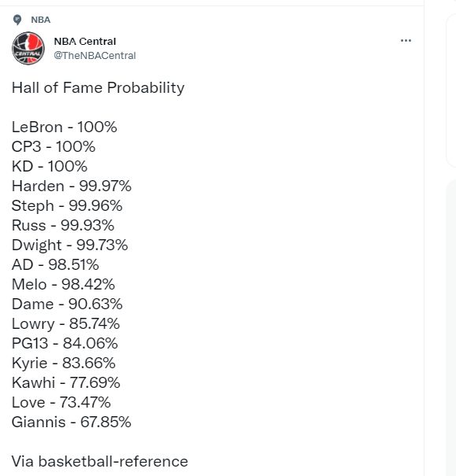Open the NBA Central profile avatar
The width and height of the screenshot is (456, 476).
(x=28, y=48)
